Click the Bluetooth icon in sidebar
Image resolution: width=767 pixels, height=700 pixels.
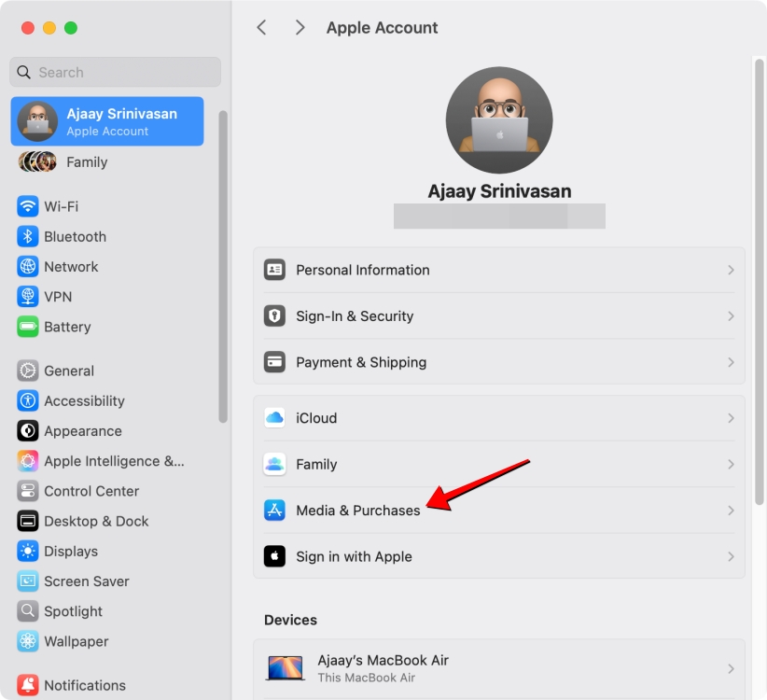pos(28,237)
